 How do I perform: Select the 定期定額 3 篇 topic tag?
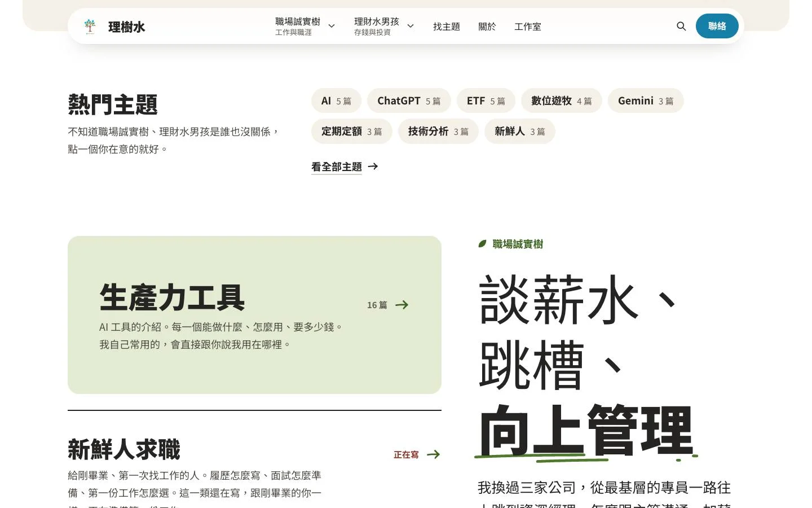(x=352, y=131)
